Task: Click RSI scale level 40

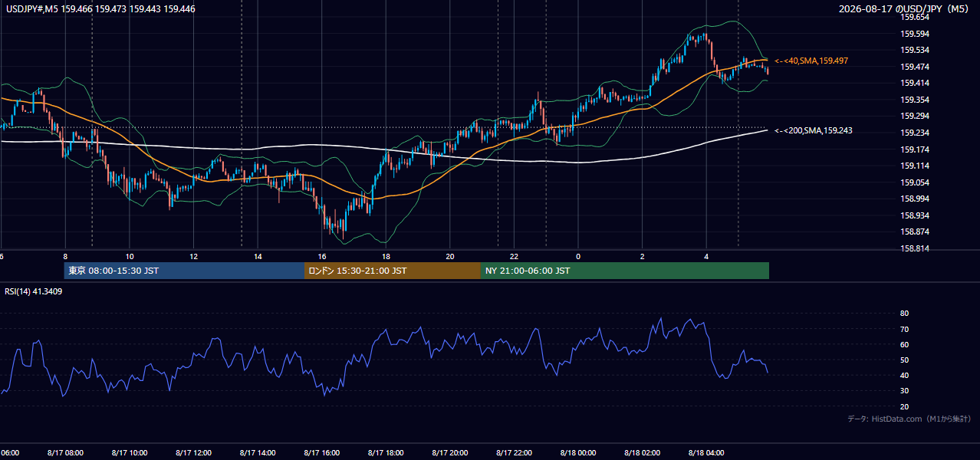Action: coord(904,375)
